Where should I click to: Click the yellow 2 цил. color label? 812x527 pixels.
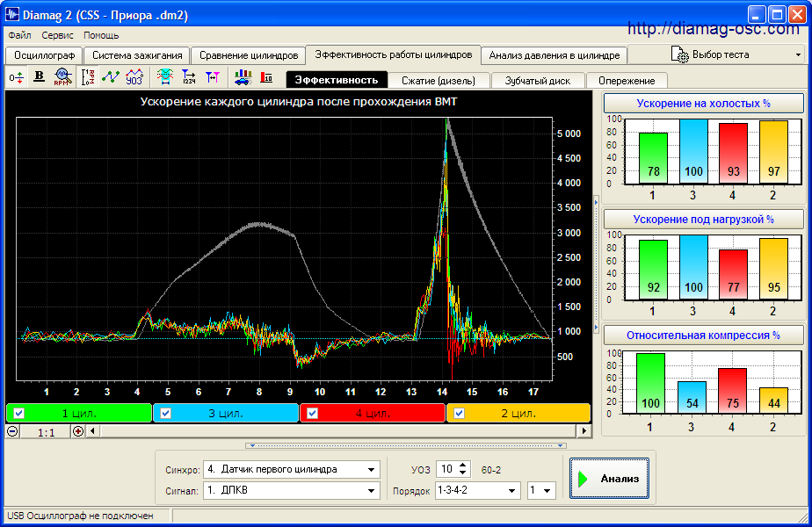click(x=518, y=413)
